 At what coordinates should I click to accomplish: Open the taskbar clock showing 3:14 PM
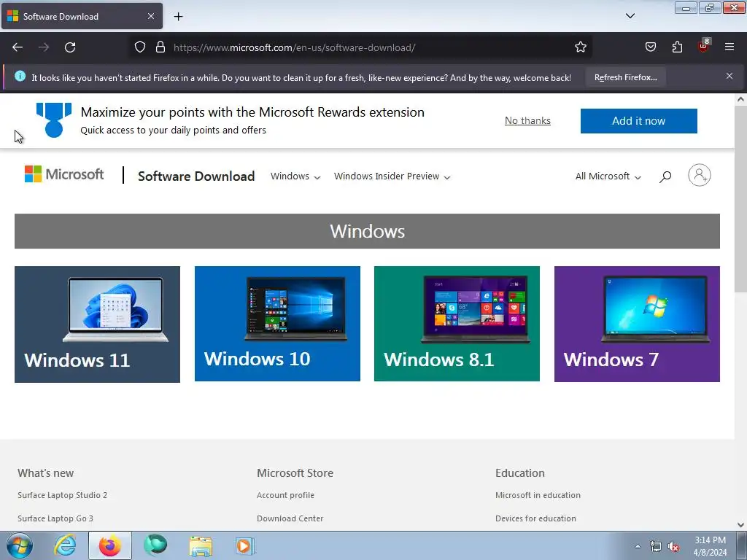[710, 546]
